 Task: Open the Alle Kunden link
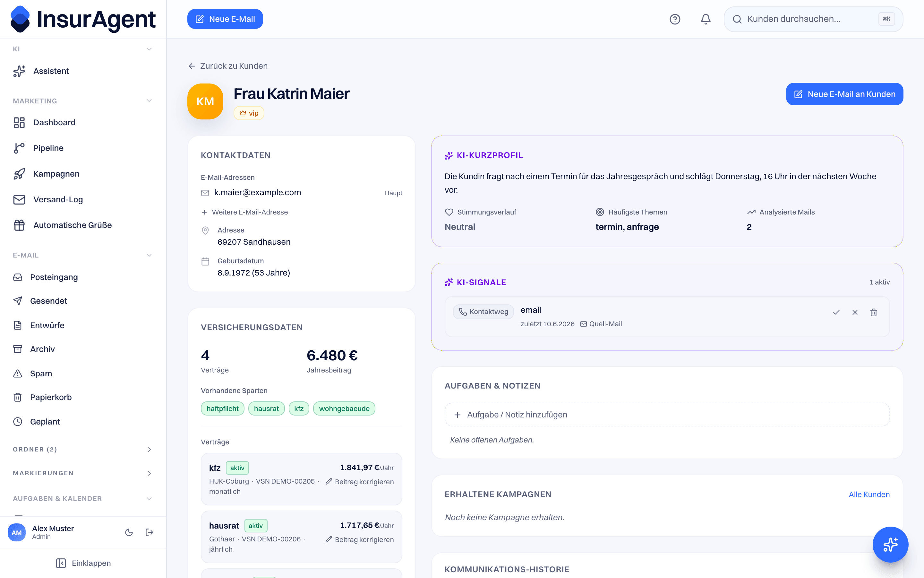coord(869,494)
